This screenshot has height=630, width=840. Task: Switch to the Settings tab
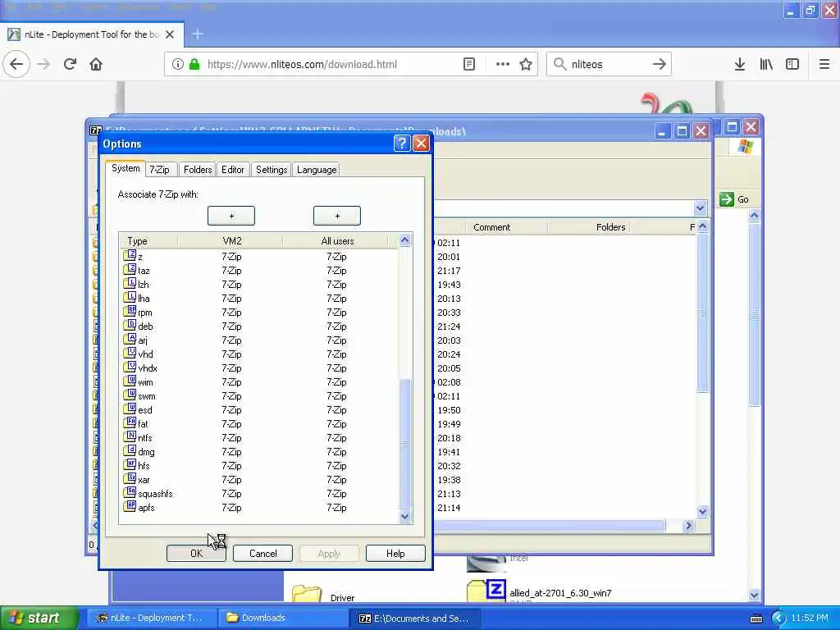tap(272, 170)
